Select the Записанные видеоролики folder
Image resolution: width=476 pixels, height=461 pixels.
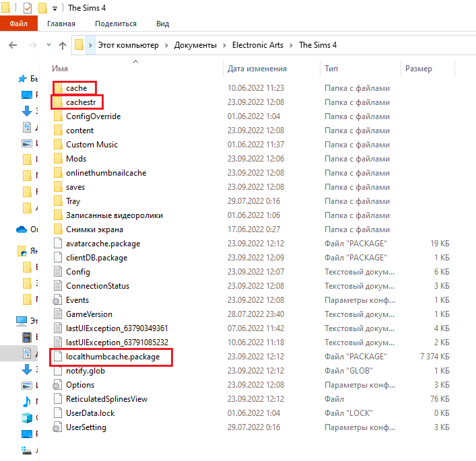(114, 215)
